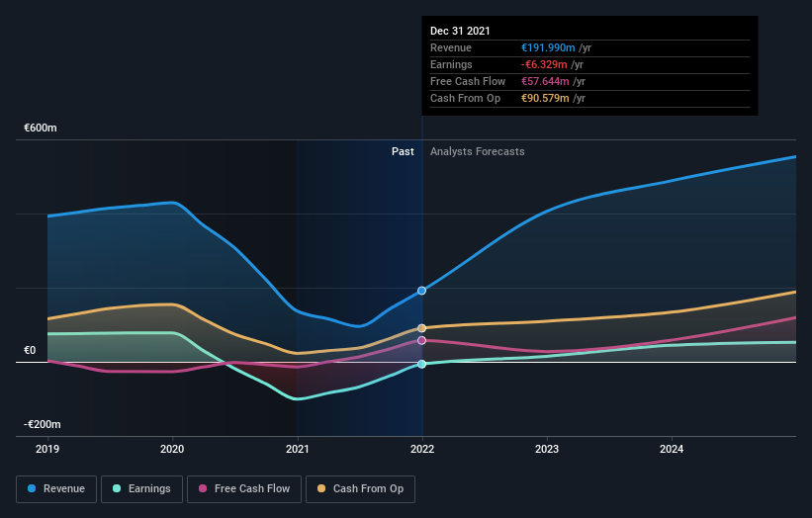812x518 pixels.
Task: Click the Past section label
Action: tap(403, 151)
